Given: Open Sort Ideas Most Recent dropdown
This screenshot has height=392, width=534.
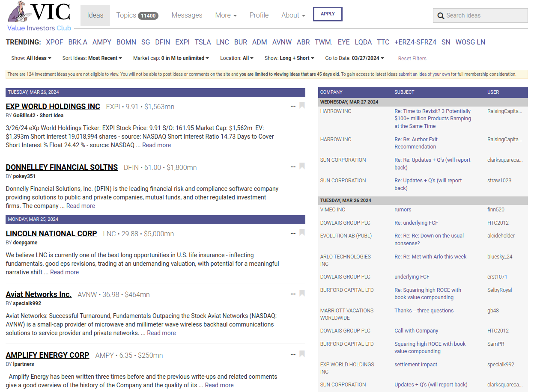Looking at the screenshot, I should [92, 58].
